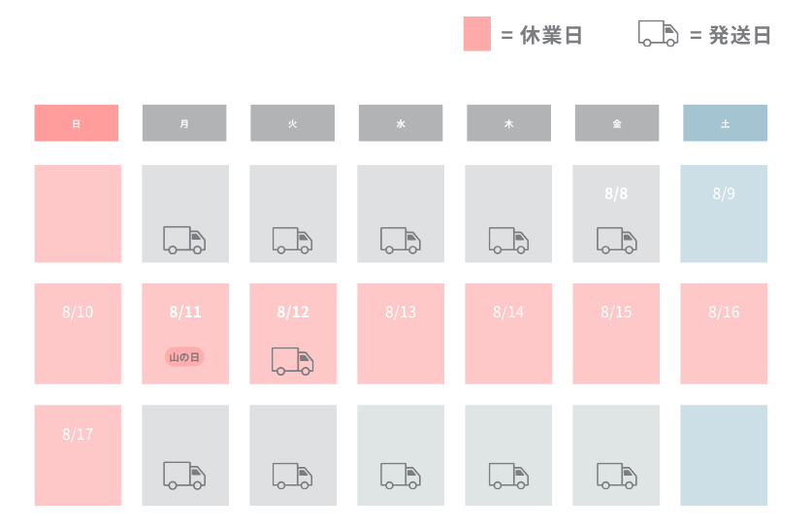Viewport: 812px width, 529px height.
Task: Select the 日 (Sunday) column header
Action: (x=77, y=123)
